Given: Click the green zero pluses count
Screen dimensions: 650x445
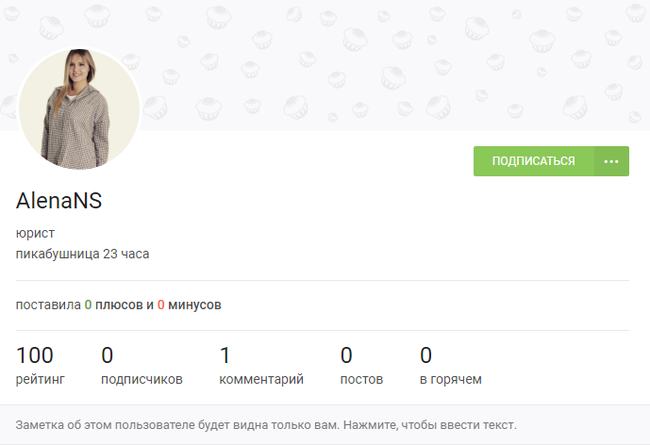Looking at the screenshot, I should point(88,304).
